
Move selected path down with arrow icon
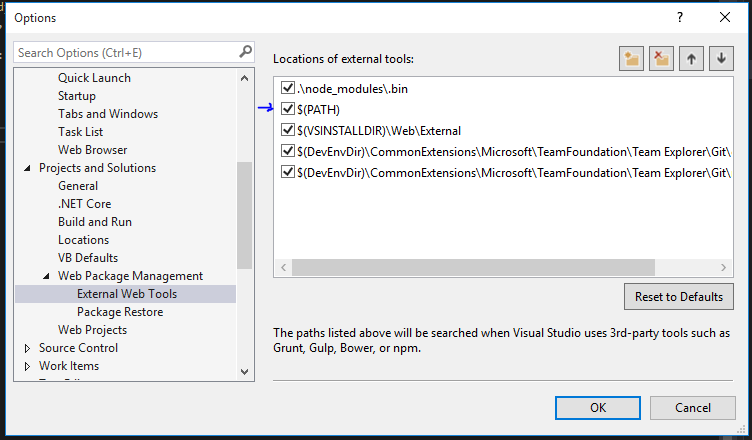point(721,59)
